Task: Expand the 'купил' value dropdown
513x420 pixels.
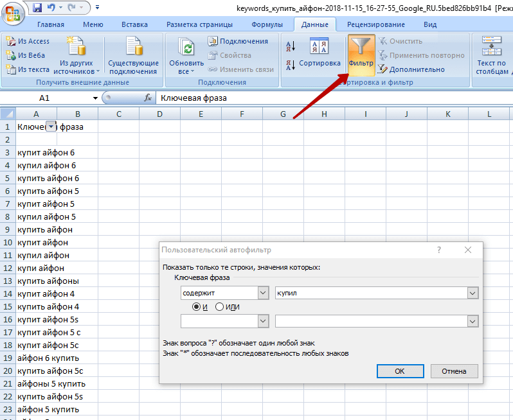Action: coord(473,293)
